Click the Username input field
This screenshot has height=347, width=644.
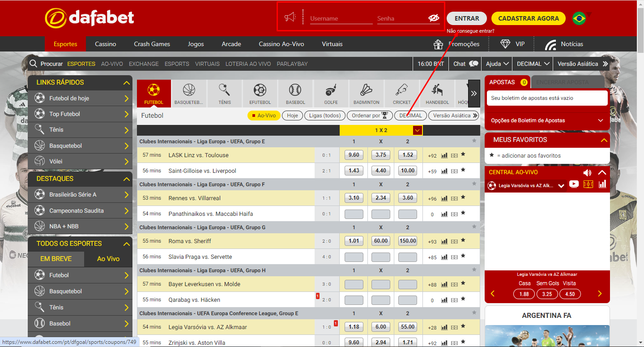point(341,18)
